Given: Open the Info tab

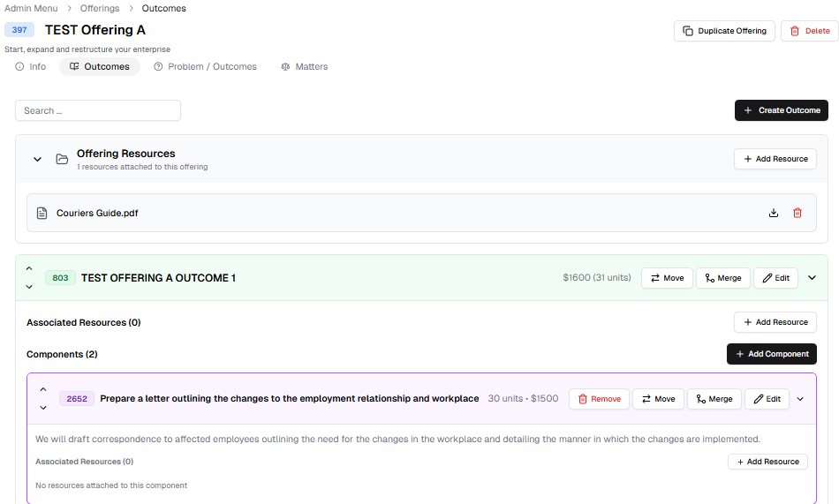Looking at the screenshot, I should click(31, 66).
